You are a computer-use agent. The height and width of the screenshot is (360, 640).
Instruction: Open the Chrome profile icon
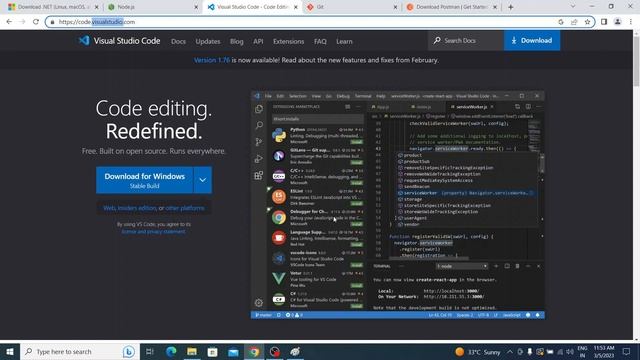pyautogui.click(x=618, y=22)
